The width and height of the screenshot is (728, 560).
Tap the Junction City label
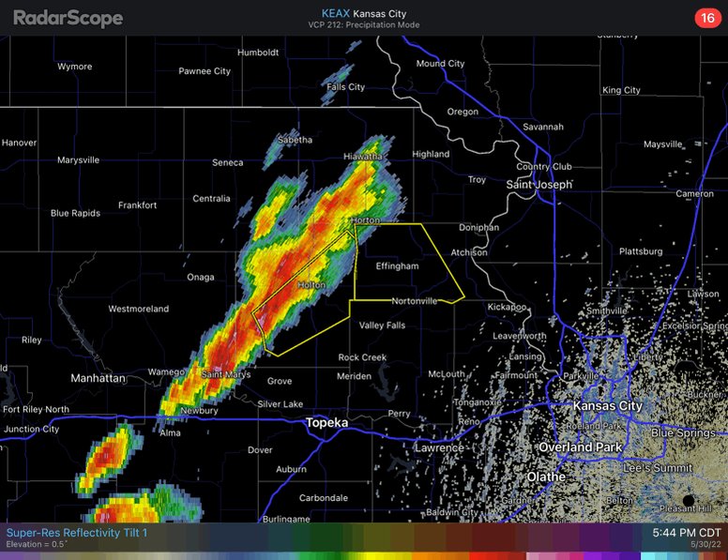[31, 429]
